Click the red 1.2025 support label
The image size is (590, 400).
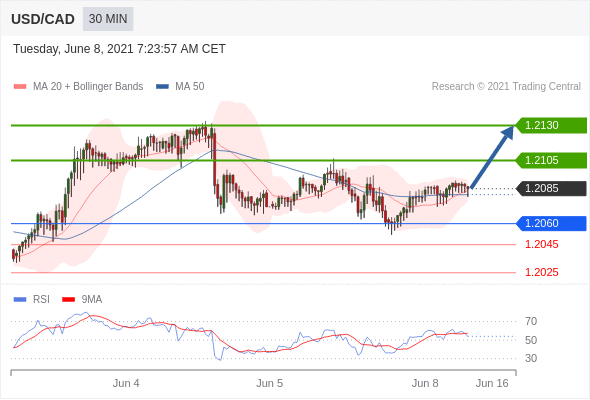click(541, 272)
